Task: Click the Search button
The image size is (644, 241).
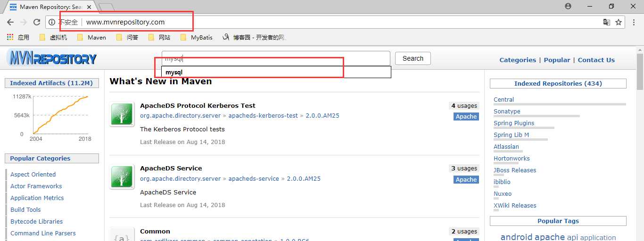Action: coord(413,58)
